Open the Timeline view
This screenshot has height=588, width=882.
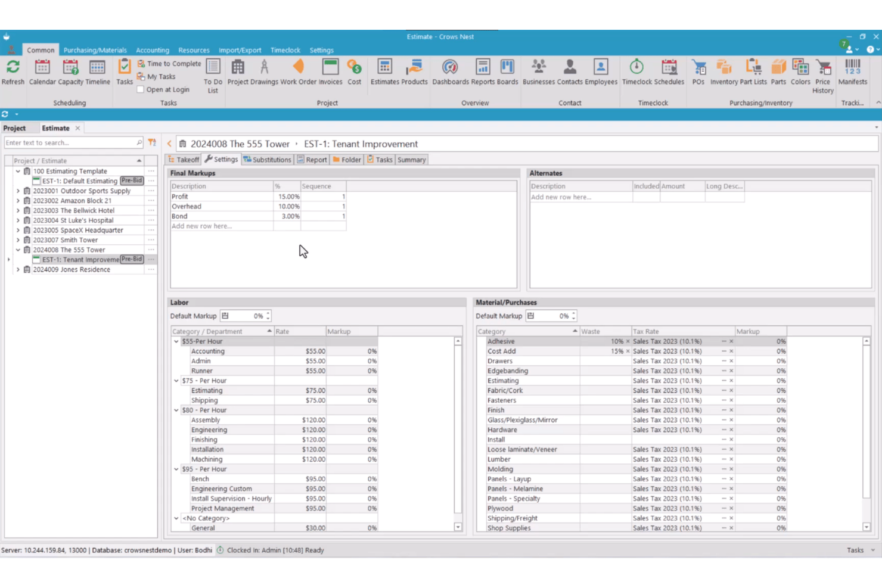point(97,72)
